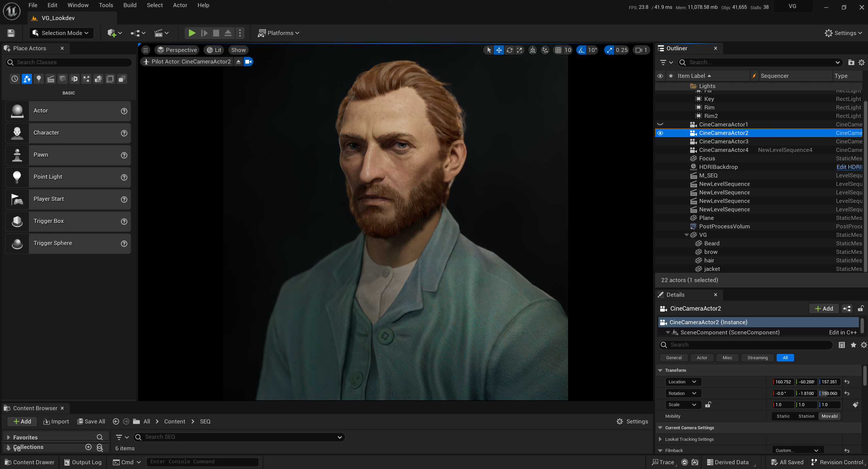The image size is (868, 469).
Task: Open the Build menu
Action: pos(130,5)
